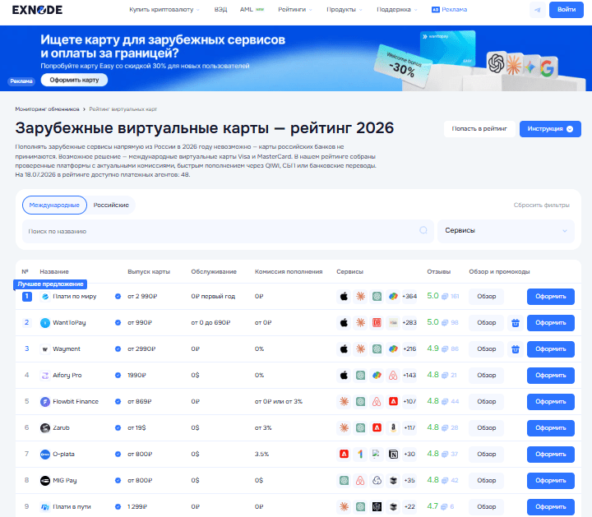This screenshot has height=517, width=592.
Task: Open the Telegram icon in the header
Action: coord(537,10)
